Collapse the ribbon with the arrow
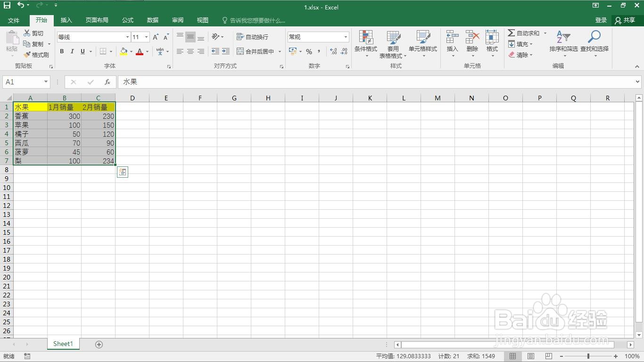Viewport: 644px width, 362px height. click(637, 66)
